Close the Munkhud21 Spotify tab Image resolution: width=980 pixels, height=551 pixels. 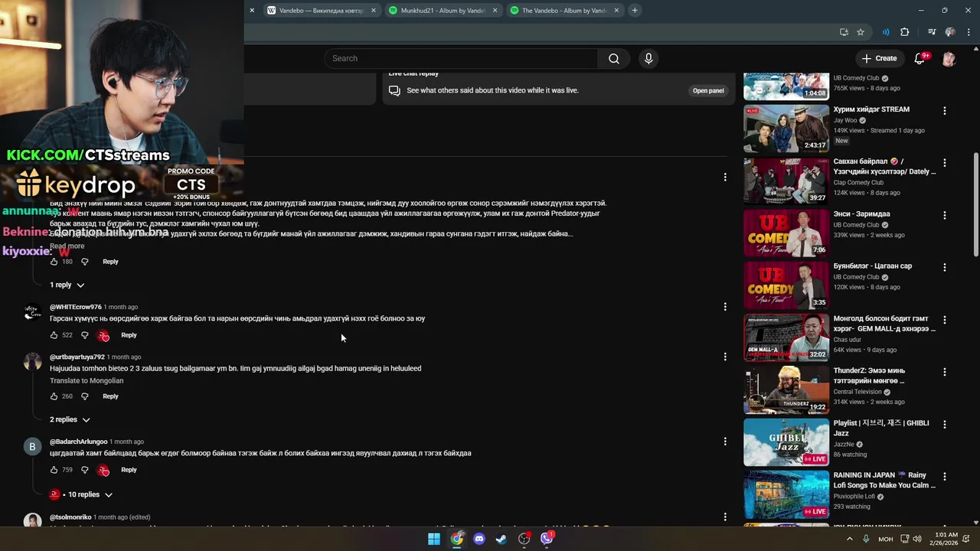(495, 11)
